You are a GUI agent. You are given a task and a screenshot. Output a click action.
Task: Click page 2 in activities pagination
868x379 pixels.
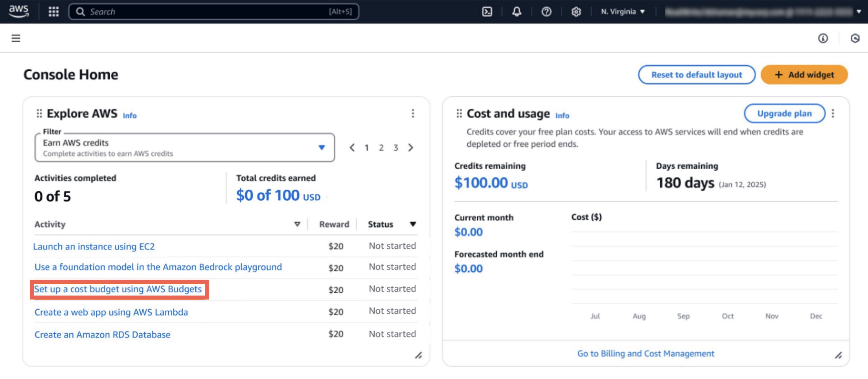[381, 148]
